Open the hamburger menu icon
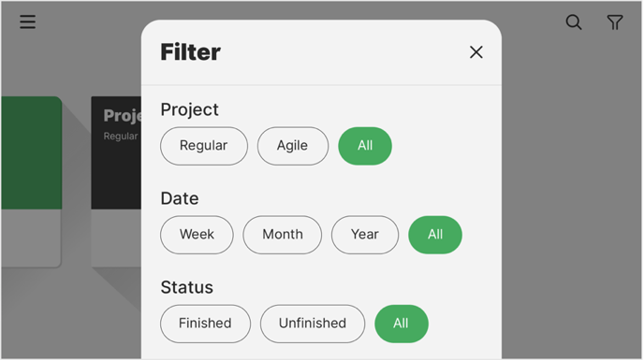This screenshot has width=644, height=360. point(27,22)
